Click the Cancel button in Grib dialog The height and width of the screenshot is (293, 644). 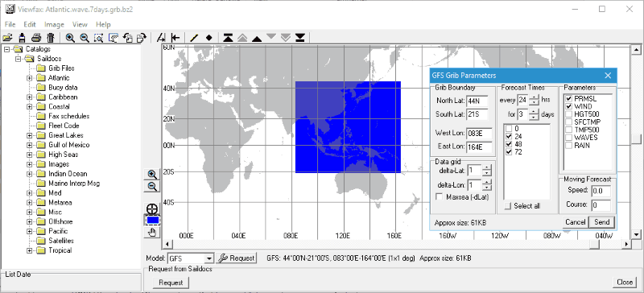575,222
